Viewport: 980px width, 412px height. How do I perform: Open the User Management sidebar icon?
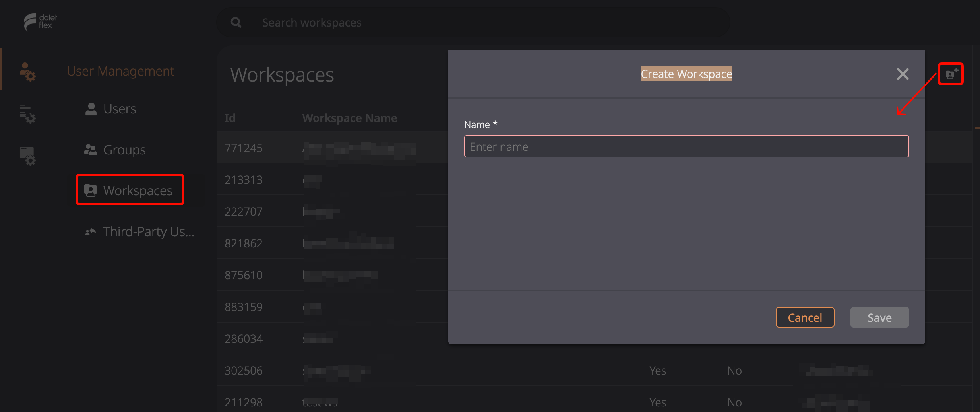[x=27, y=72]
